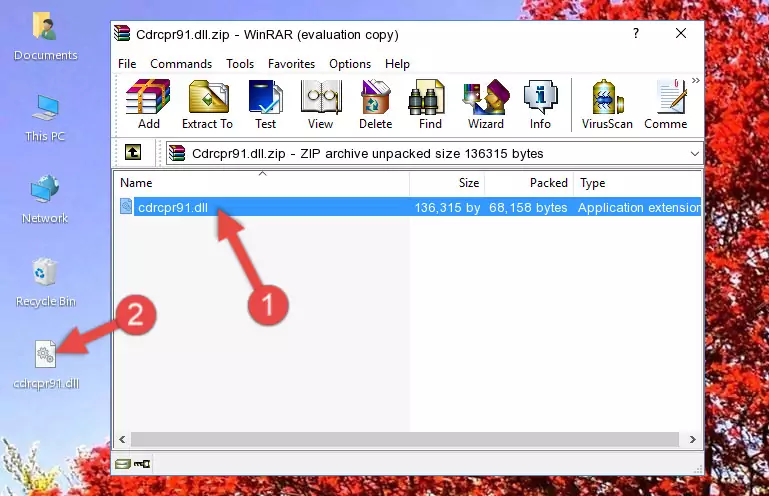Run the Test archive tool
Image resolution: width=769 pixels, height=496 pixels.
pyautogui.click(x=265, y=104)
